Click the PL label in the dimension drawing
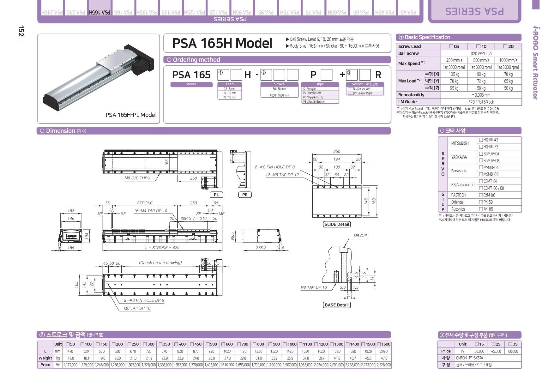The width and height of the screenshot is (554, 392). point(216,195)
